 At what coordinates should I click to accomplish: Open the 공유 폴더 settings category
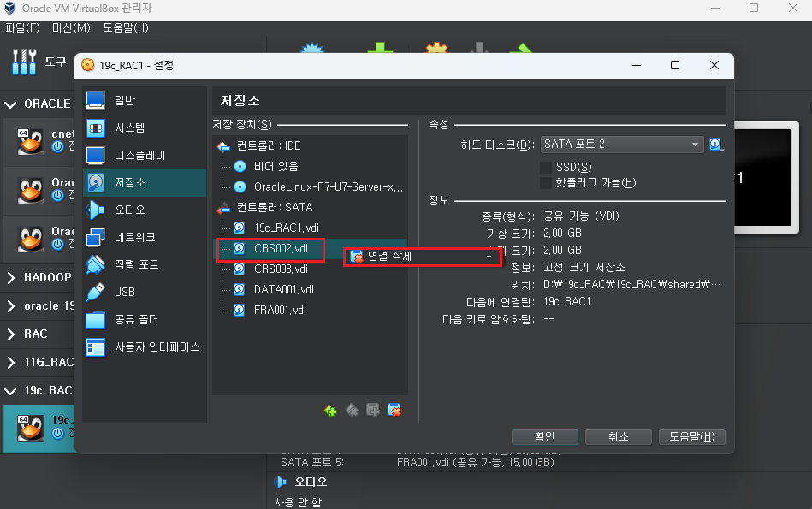click(x=145, y=319)
